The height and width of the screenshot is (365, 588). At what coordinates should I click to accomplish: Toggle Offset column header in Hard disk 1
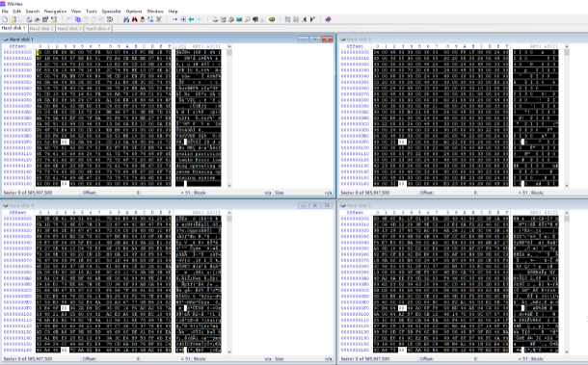pyautogui.click(x=17, y=46)
